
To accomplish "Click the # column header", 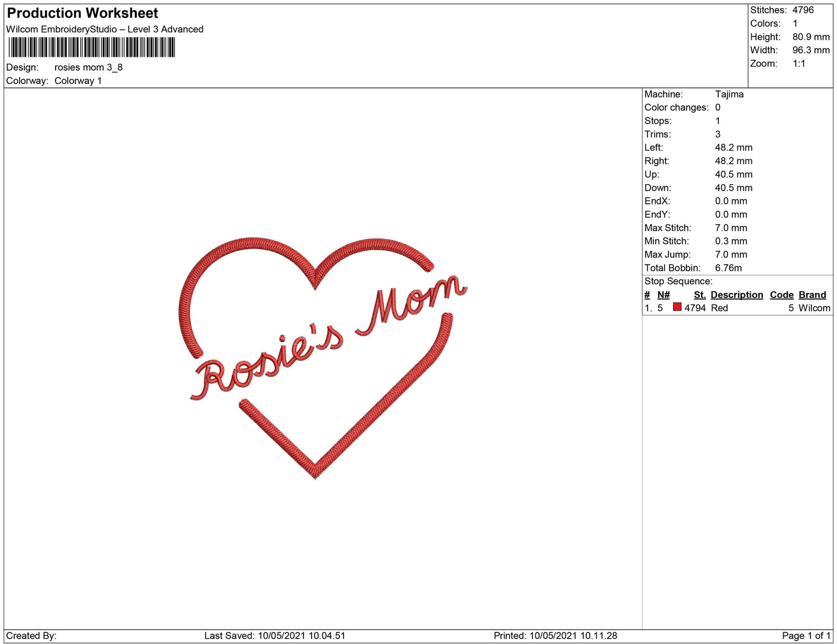I will click(x=647, y=295).
